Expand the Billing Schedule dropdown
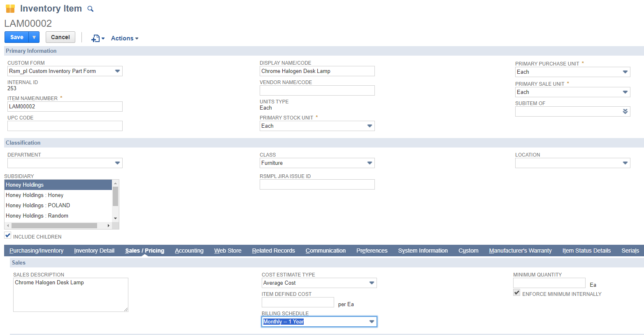The width and height of the screenshot is (644, 335). [x=372, y=322]
